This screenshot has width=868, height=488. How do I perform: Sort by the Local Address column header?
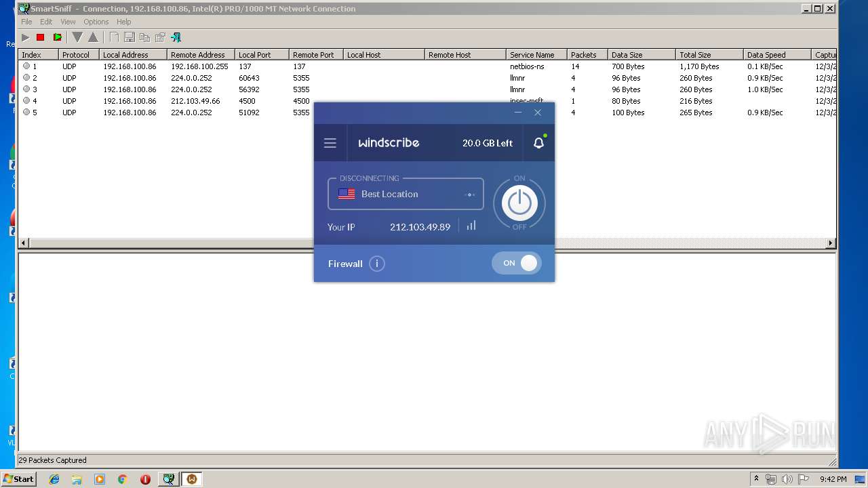click(x=133, y=55)
